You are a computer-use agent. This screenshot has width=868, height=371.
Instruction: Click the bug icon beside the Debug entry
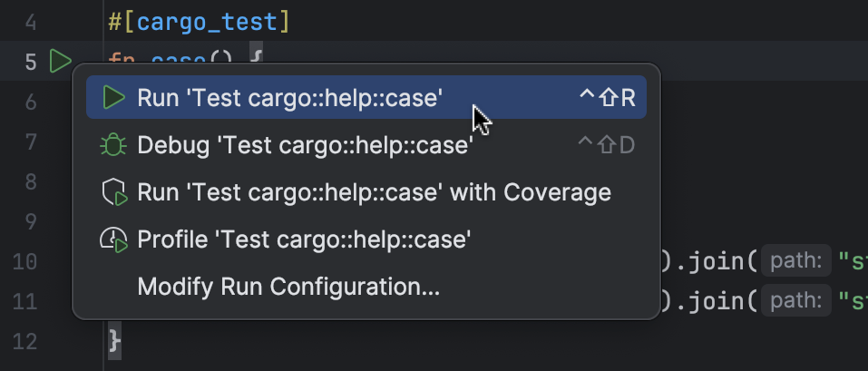(113, 145)
